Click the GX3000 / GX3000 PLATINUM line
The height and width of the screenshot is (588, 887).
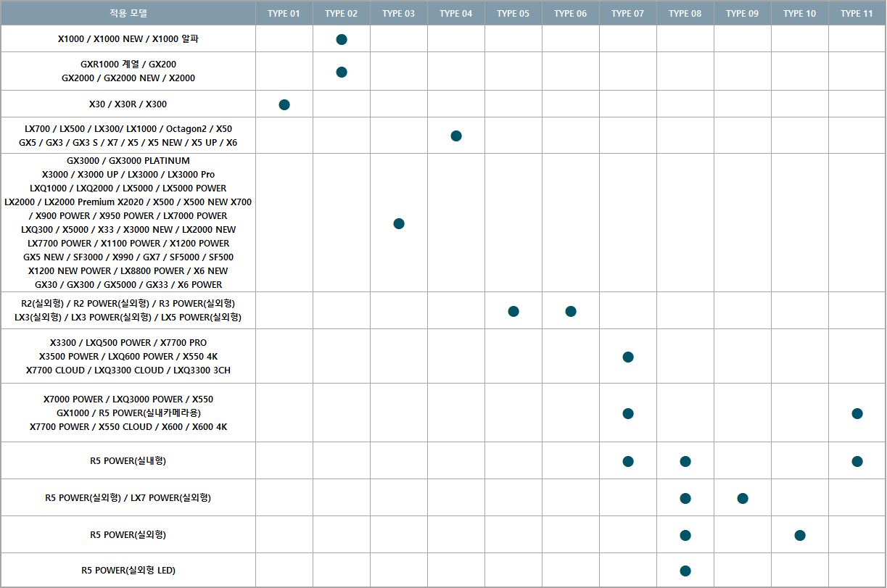[x=128, y=160]
